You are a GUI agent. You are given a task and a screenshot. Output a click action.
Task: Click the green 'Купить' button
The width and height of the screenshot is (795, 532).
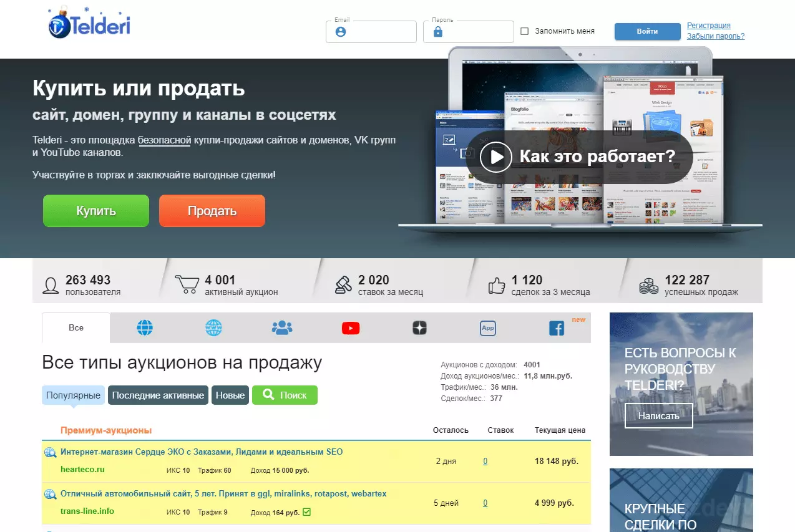pos(96,211)
